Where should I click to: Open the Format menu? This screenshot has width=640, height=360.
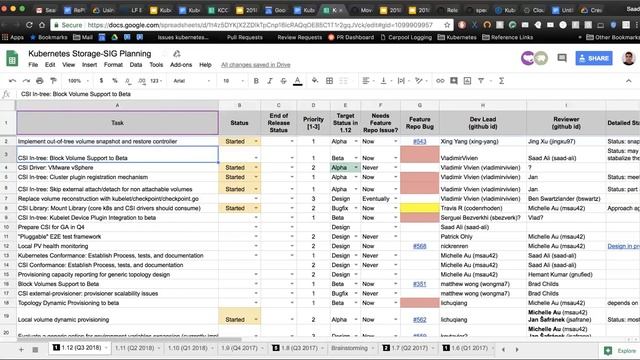[x=113, y=64]
